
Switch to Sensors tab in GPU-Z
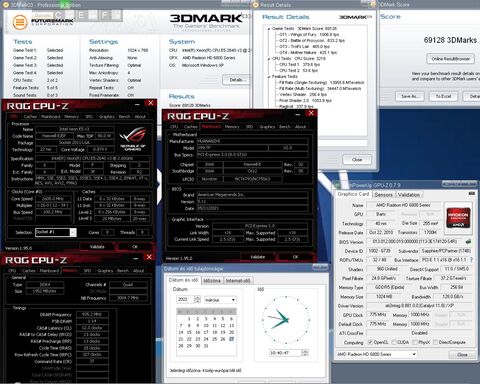tap(383, 194)
